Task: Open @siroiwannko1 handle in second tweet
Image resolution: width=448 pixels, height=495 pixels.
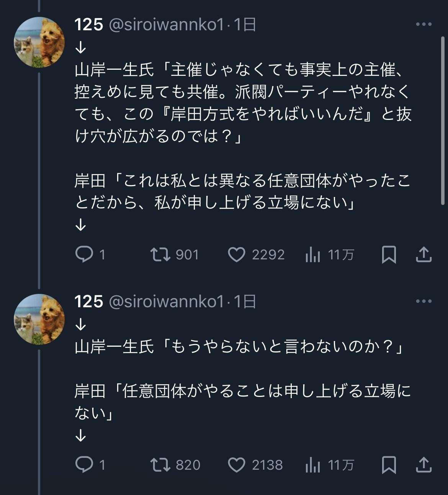Action: coord(166,302)
